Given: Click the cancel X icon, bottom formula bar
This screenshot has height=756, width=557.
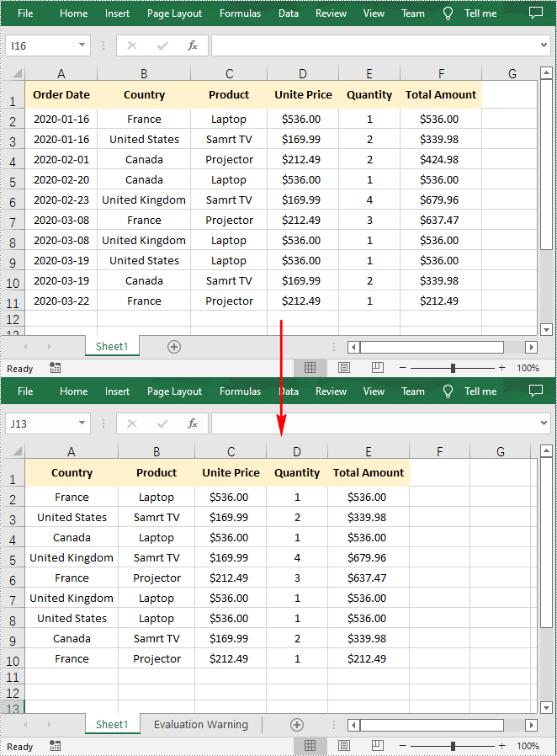Looking at the screenshot, I should [131, 423].
